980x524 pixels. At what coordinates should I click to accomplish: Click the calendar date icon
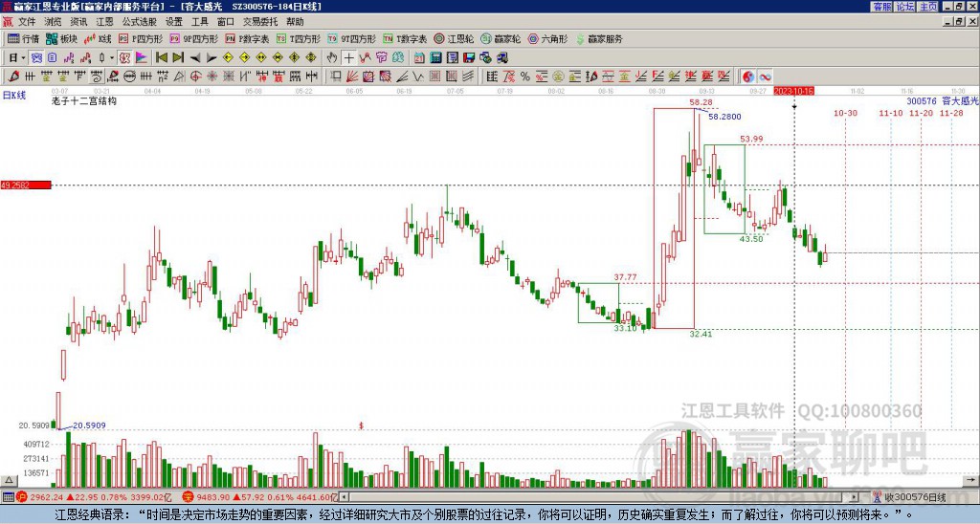click(x=419, y=57)
